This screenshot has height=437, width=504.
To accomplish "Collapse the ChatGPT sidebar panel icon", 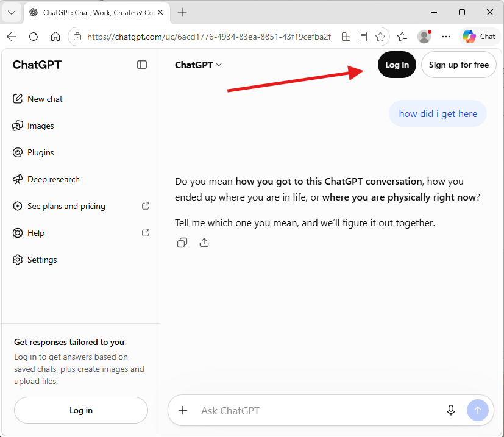I will [142, 65].
